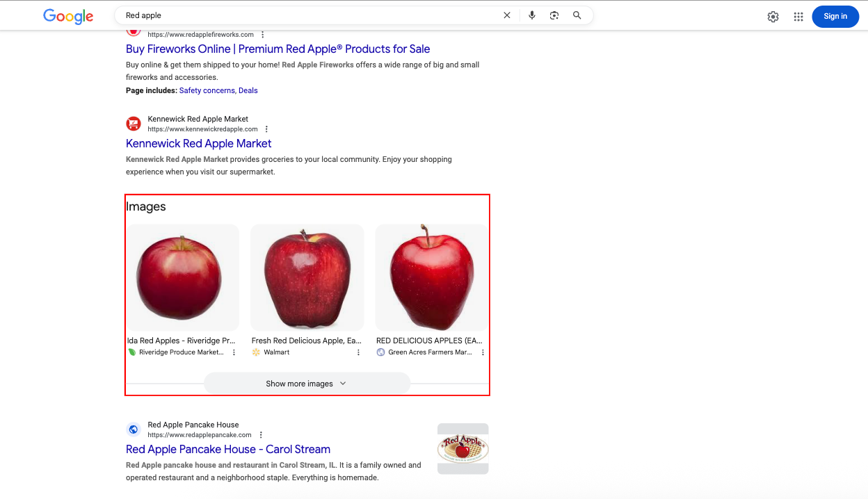
Task: Click the Riveridge Produce Market source name
Action: [x=181, y=352]
